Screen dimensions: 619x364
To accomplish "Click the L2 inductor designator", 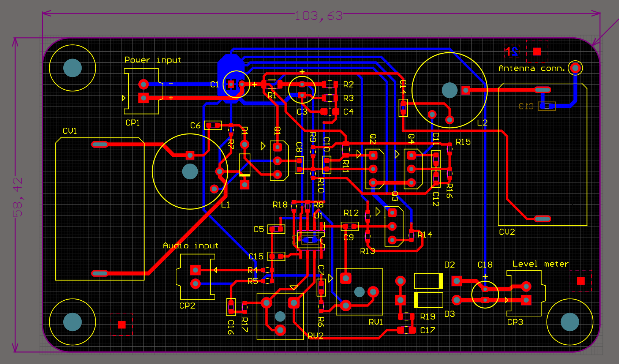I will click(482, 123).
